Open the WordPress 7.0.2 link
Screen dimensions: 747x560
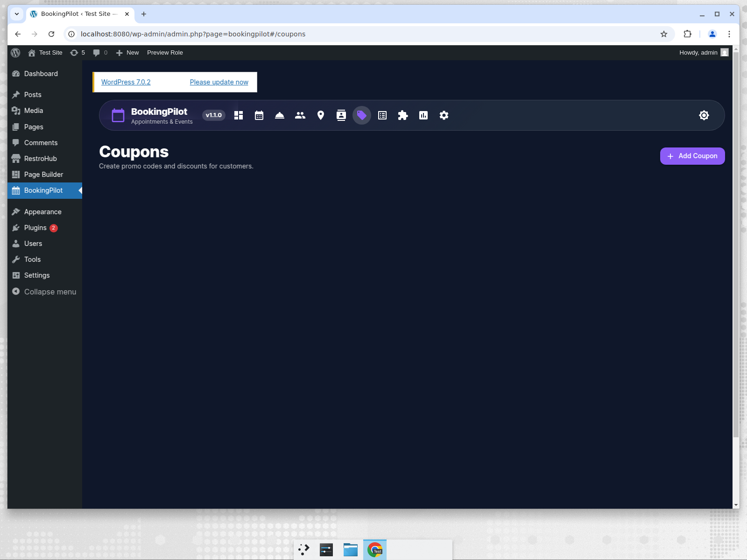pos(126,82)
